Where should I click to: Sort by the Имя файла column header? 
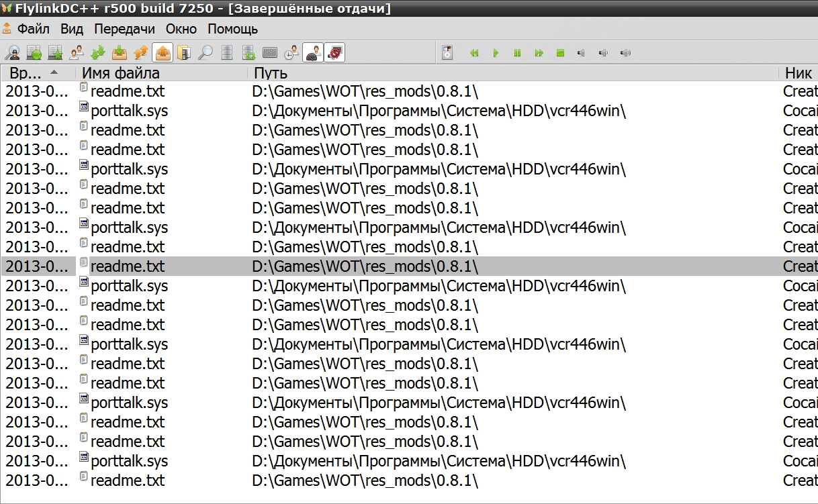pos(163,72)
